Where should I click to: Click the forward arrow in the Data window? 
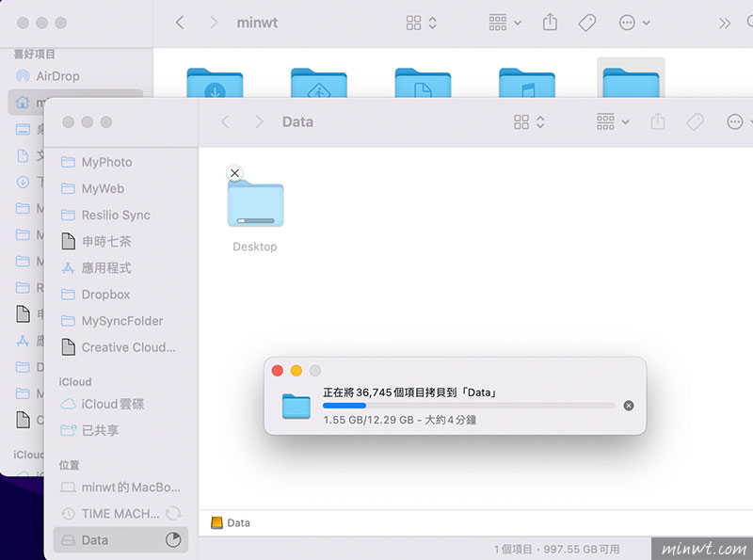pyautogui.click(x=259, y=121)
